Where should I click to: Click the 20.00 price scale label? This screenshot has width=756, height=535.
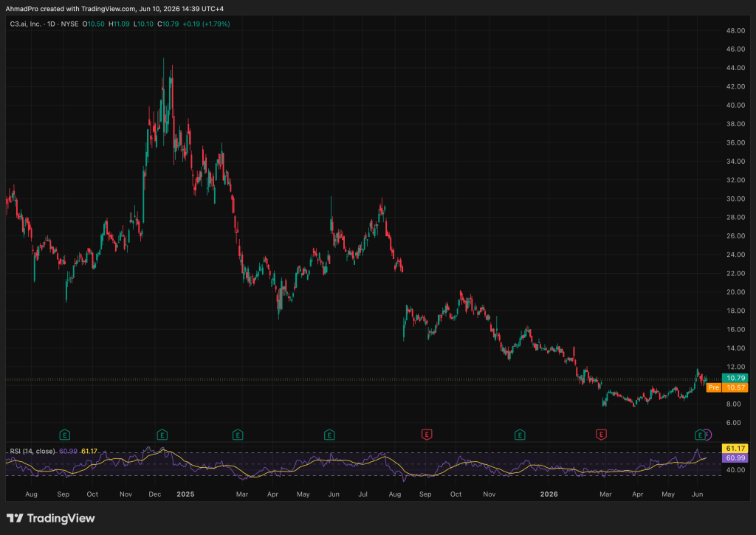(x=736, y=292)
